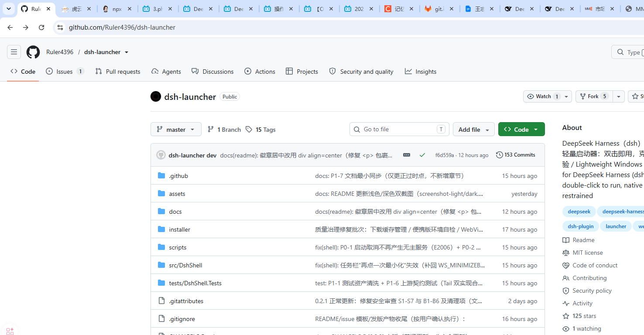644x335 pixels.
Task: Open the GitHub hamburger navigation menu
Action: (14, 52)
